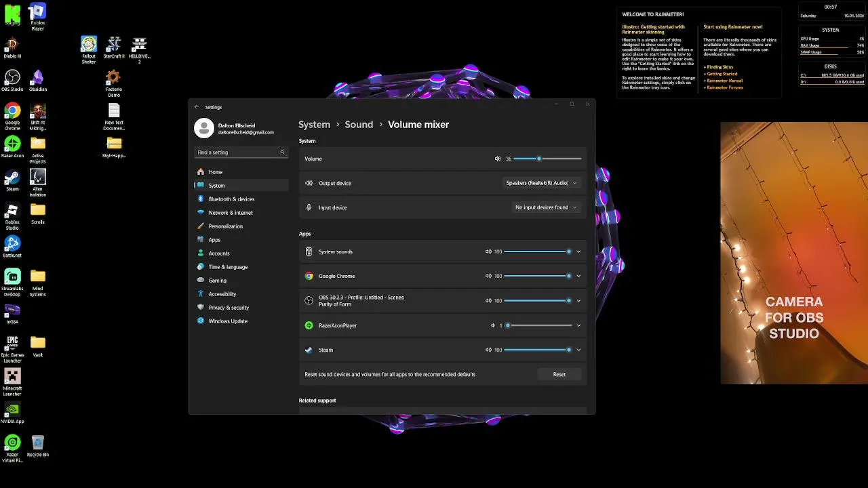Screen dimensions: 868x488
Task: Open Bluetooth & devices settings
Action: click(x=241, y=199)
